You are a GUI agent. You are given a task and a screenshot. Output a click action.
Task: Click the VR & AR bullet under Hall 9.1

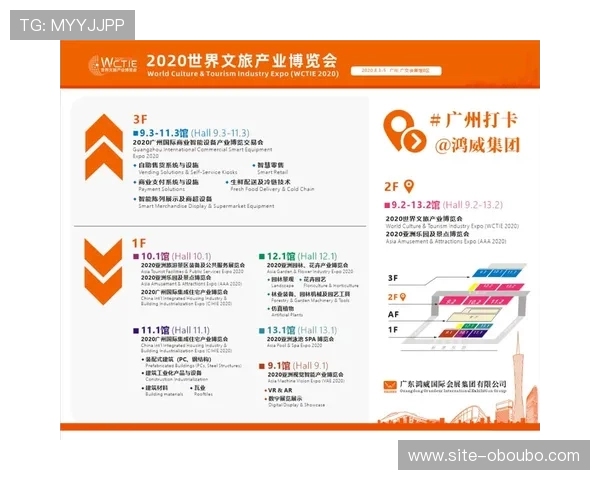click(x=280, y=390)
